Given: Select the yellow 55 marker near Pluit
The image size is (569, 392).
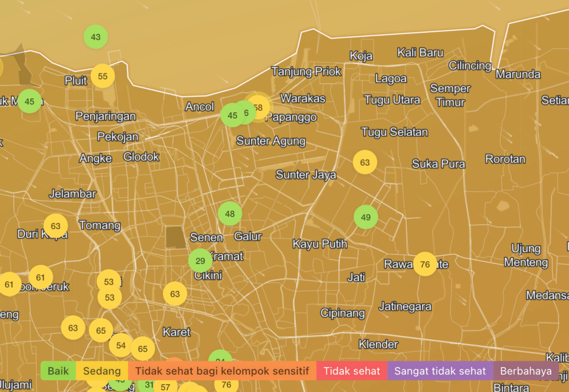Looking at the screenshot, I should click(102, 76).
